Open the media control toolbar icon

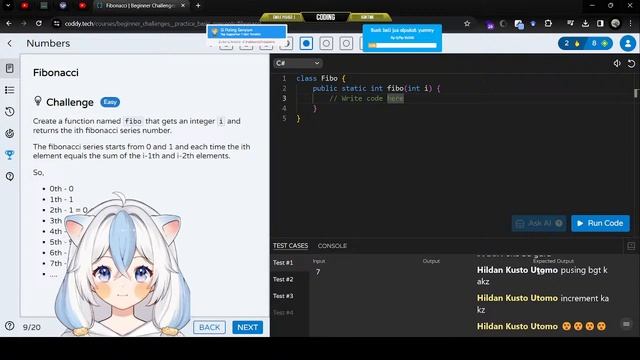(x=570, y=24)
